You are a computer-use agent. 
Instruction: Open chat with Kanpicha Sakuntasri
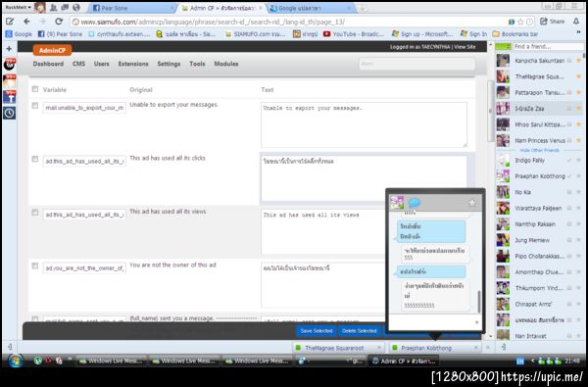click(539, 61)
